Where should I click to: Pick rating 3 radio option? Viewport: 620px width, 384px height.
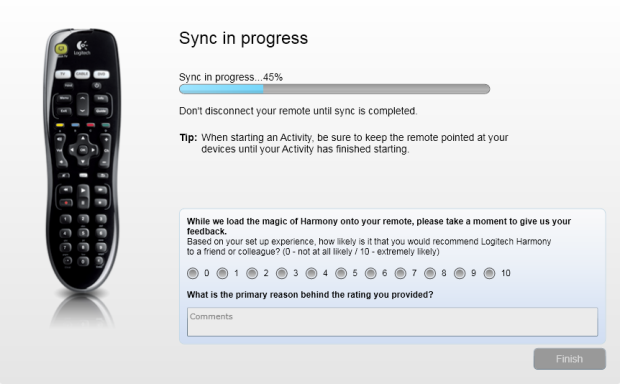[282, 273]
